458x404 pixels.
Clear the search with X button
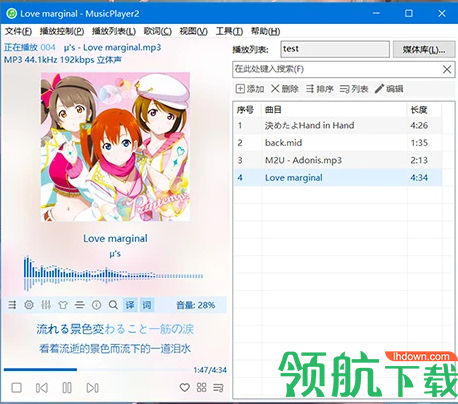click(447, 69)
